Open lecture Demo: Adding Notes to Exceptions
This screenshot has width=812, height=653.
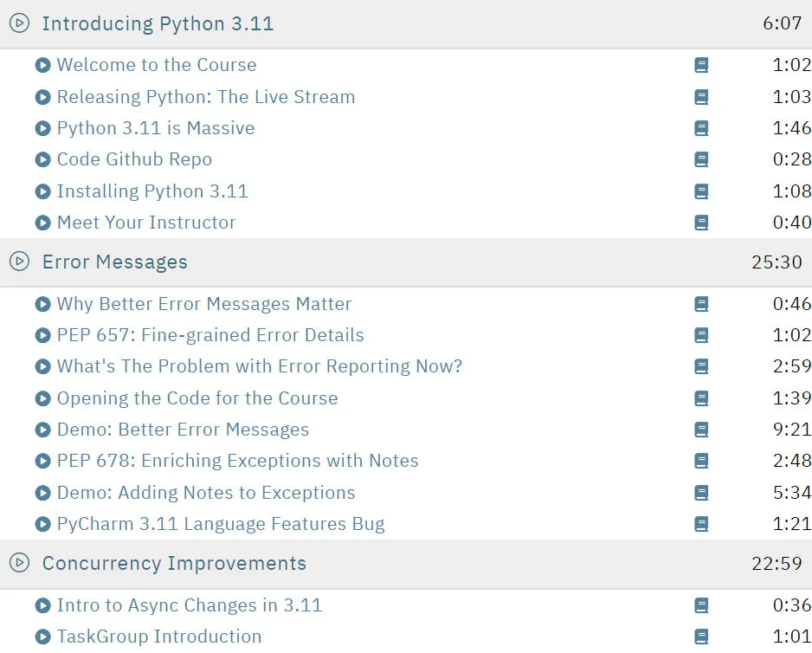(206, 492)
